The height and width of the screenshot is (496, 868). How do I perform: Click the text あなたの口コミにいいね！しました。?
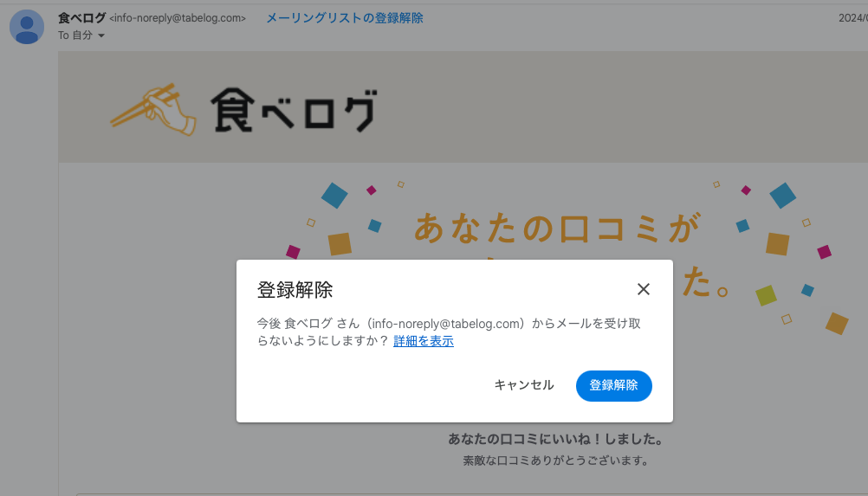pyautogui.click(x=555, y=439)
